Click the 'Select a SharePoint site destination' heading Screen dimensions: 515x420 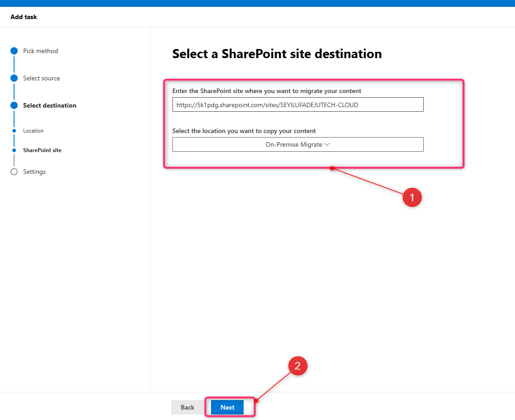click(277, 54)
